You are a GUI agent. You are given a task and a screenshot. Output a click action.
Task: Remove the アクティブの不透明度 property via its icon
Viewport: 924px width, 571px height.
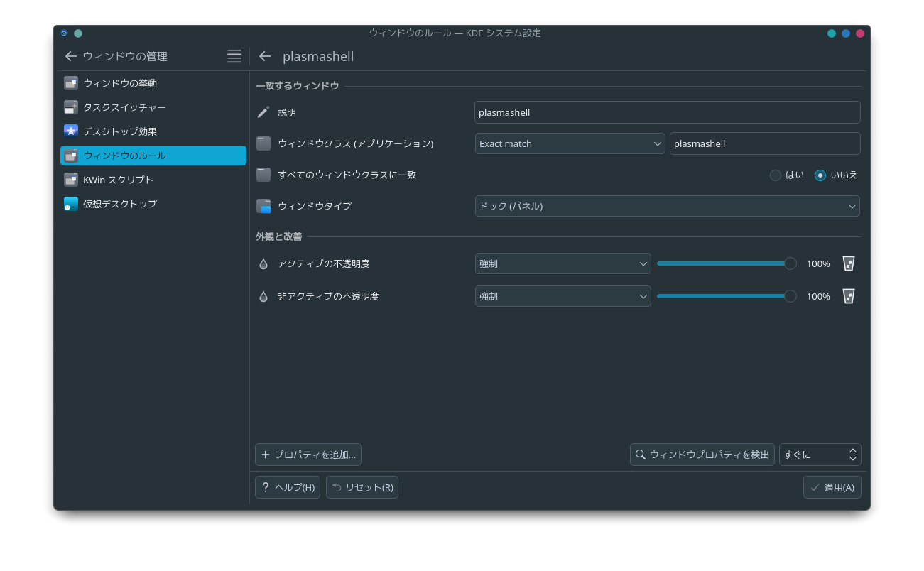(848, 263)
